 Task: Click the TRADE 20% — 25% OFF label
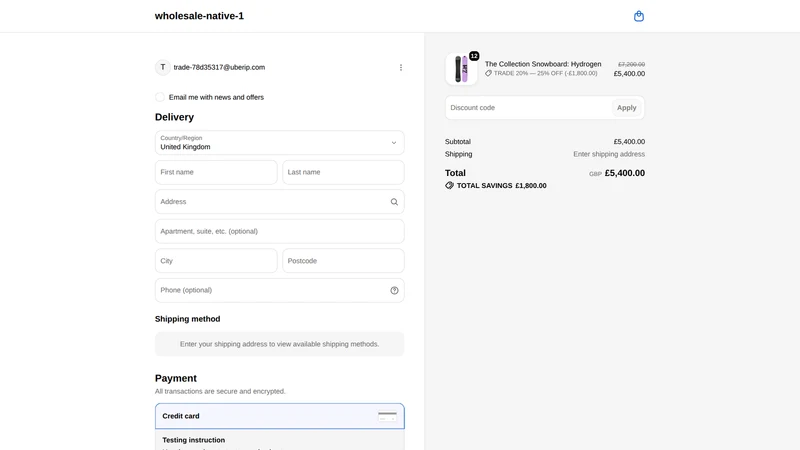(545, 73)
